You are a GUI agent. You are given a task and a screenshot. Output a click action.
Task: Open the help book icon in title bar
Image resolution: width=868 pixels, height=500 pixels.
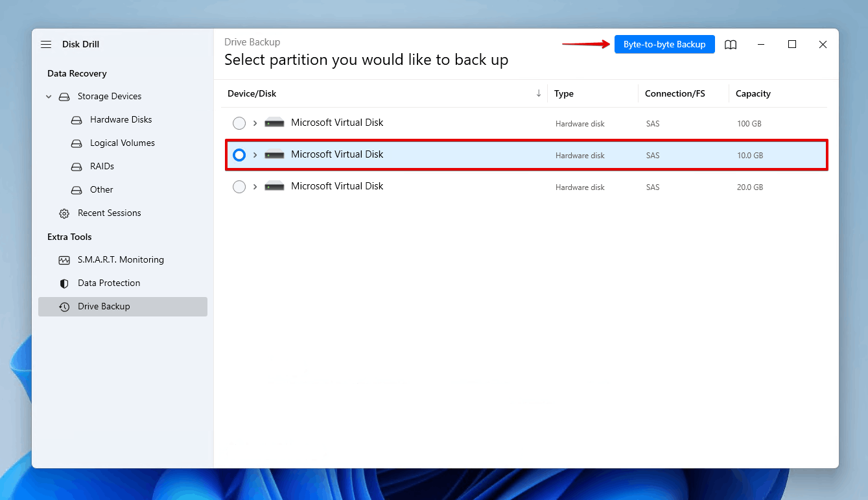tap(731, 44)
